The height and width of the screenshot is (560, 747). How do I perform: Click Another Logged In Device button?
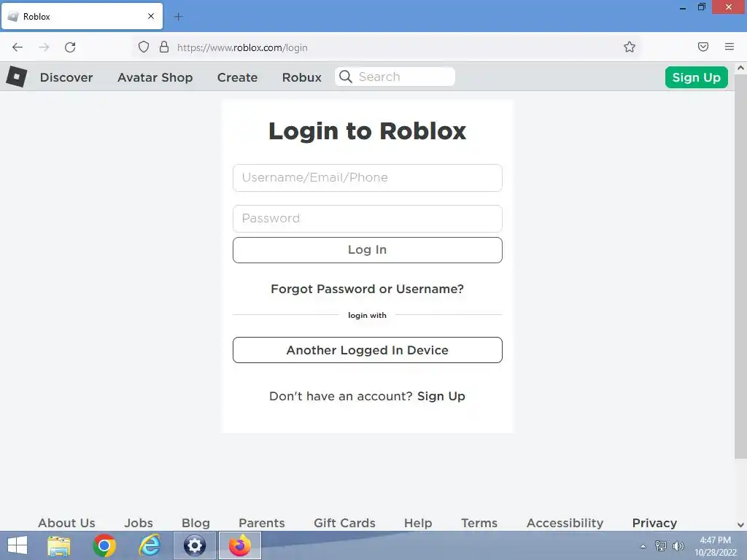368,350
